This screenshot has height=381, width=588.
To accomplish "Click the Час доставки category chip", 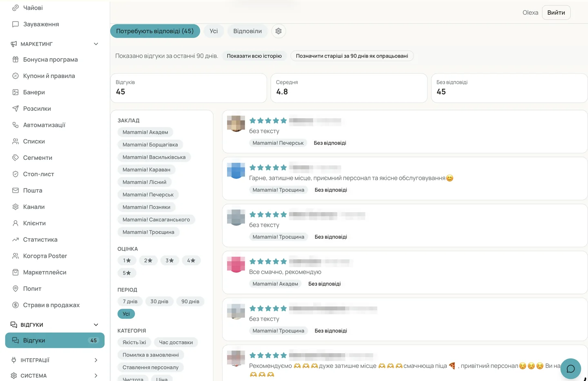I will [x=176, y=342].
